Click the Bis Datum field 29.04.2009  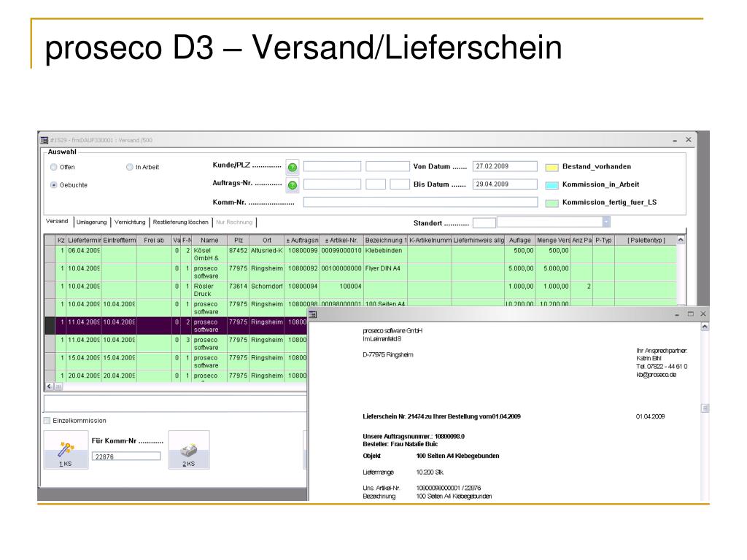tap(505, 184)
